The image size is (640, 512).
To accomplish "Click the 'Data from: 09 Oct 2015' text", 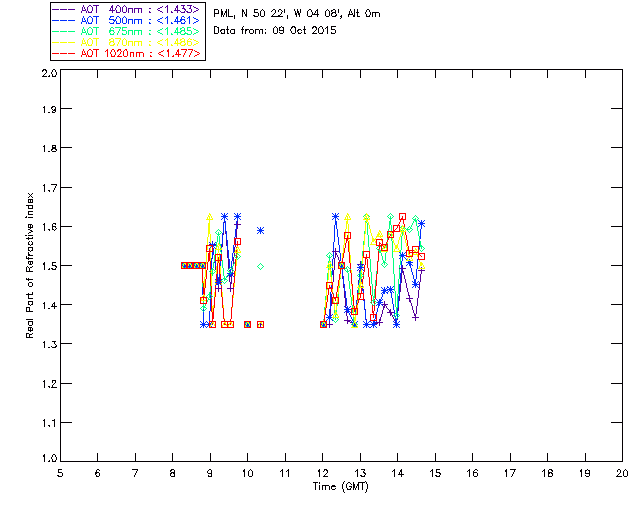I will (x=275, y=31).
